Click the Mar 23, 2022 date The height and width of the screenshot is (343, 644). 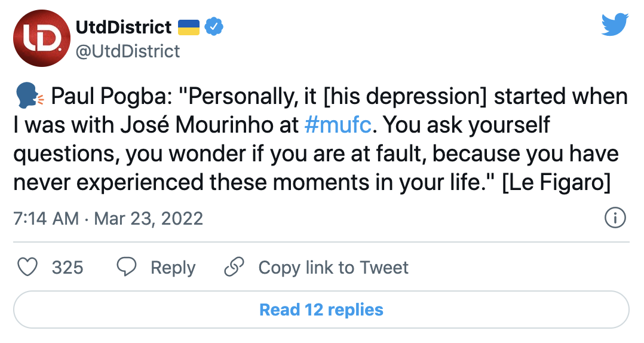click(x=149, y=218)
